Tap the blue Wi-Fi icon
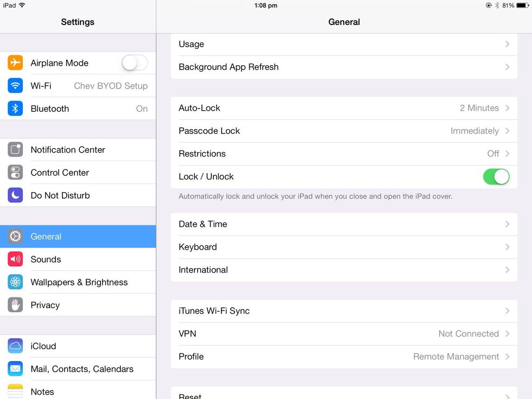The width and height of the screenshot is (532, 399). (x=15, y=86)
